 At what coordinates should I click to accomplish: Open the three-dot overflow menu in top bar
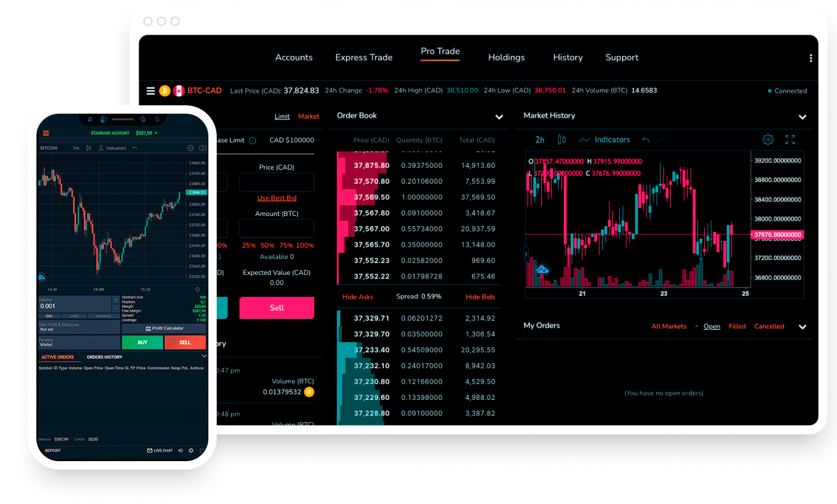810,58
